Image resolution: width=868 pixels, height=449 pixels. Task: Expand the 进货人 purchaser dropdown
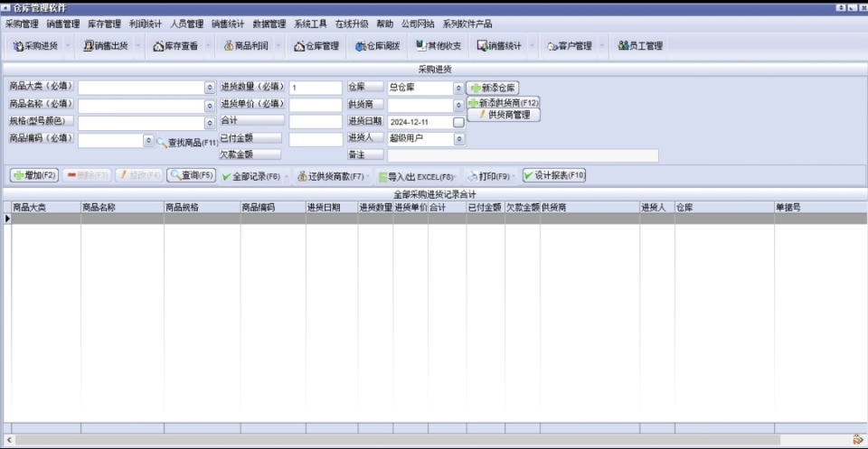tap(459, 139)
